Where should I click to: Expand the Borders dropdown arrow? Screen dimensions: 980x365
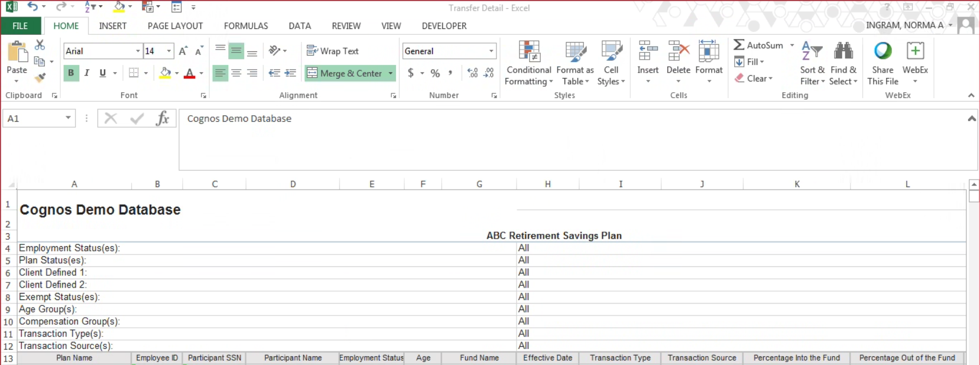tap(146, 73)
